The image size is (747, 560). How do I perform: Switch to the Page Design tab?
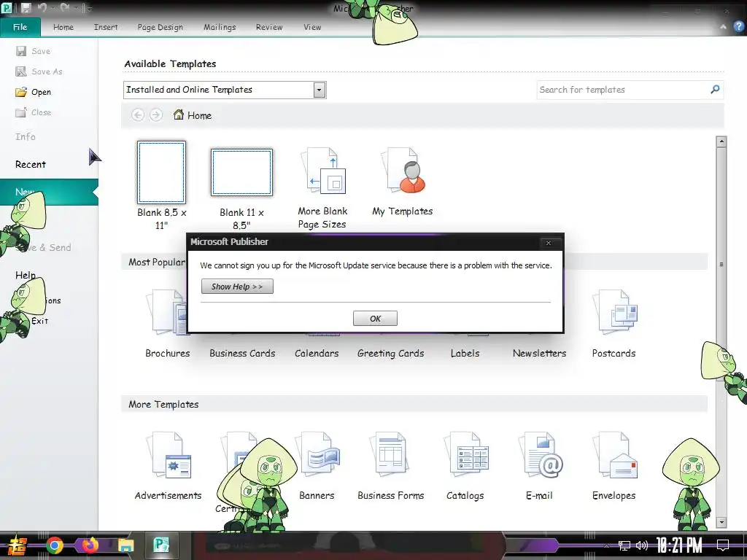tap(160, 27)
